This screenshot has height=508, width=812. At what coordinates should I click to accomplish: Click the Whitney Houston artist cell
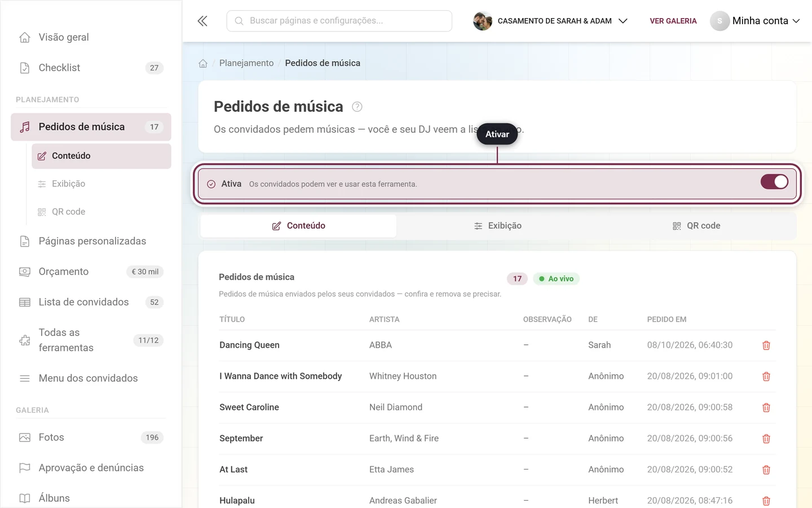[403, 376]
